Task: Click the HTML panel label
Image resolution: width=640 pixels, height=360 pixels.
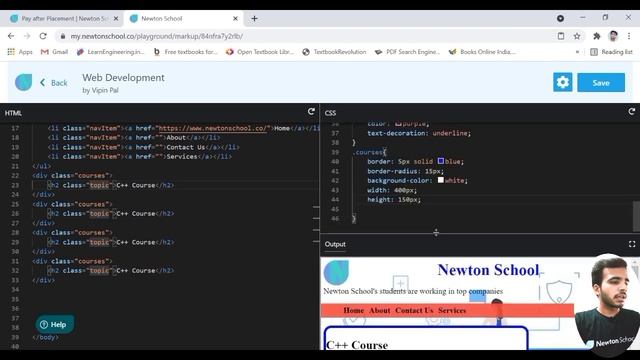Action: [13, 113]
